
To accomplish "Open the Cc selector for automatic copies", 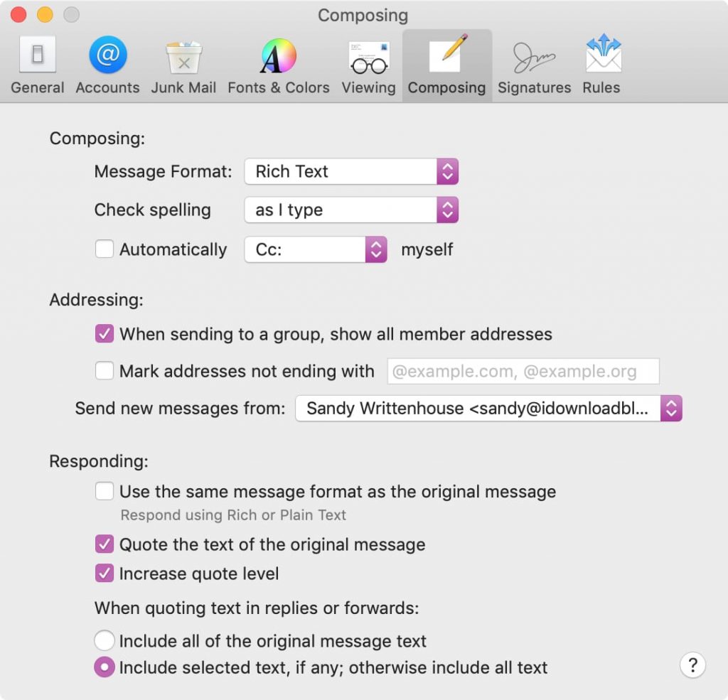I will (315, 249).
